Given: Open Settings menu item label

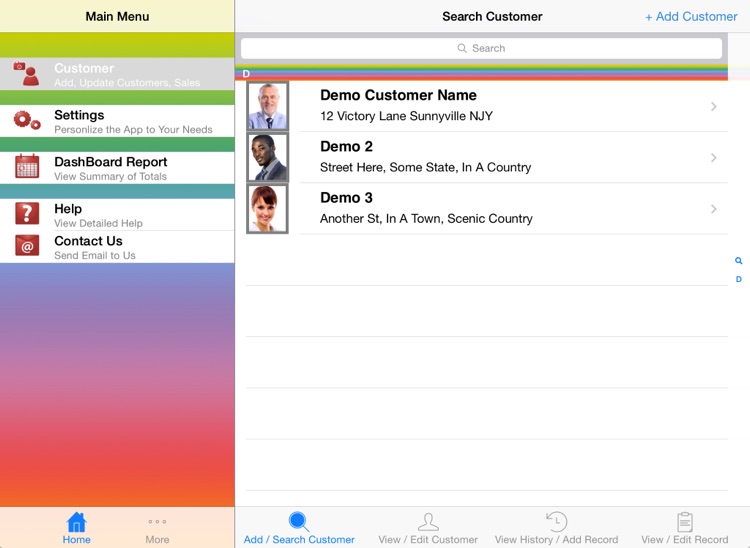Looking at the screenshot, I should pos(79,115).
